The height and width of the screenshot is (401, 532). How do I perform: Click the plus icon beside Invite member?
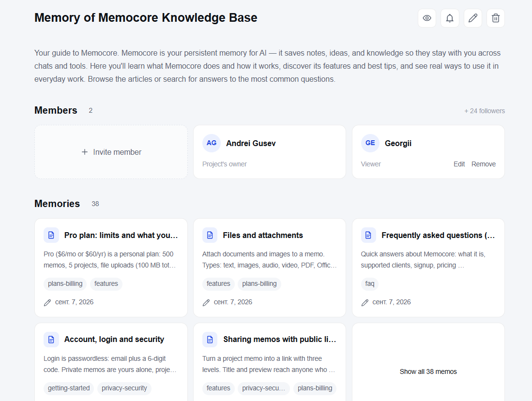click(x=85, y=152)
